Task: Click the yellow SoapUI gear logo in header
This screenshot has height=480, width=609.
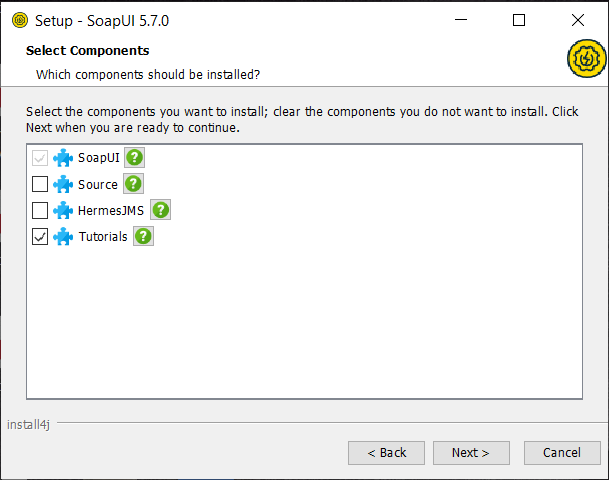Action: (586, 58)
